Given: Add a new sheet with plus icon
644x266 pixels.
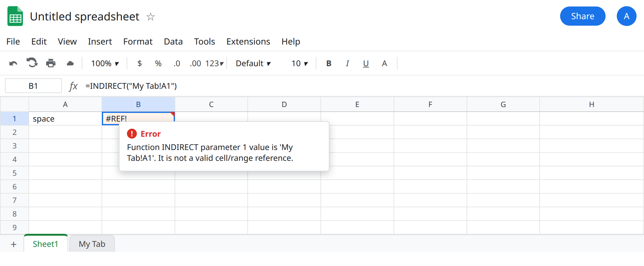Looking at the screenshot, I should coord(14,244).
